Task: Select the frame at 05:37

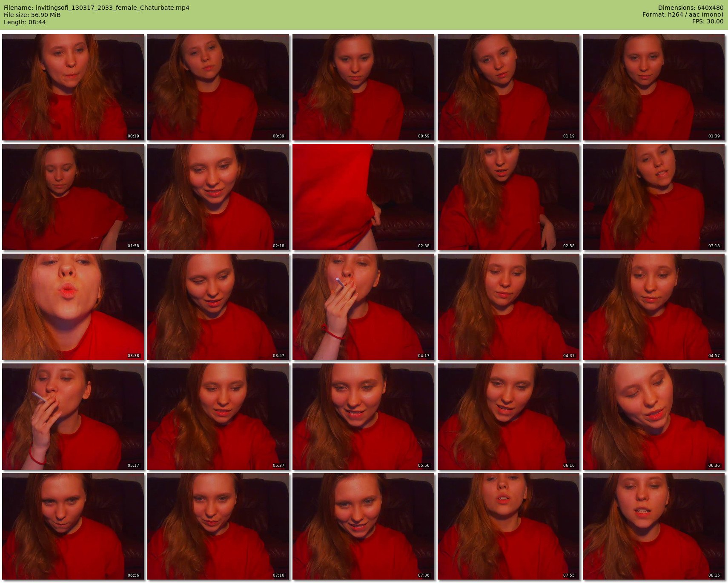Action: 218,417
